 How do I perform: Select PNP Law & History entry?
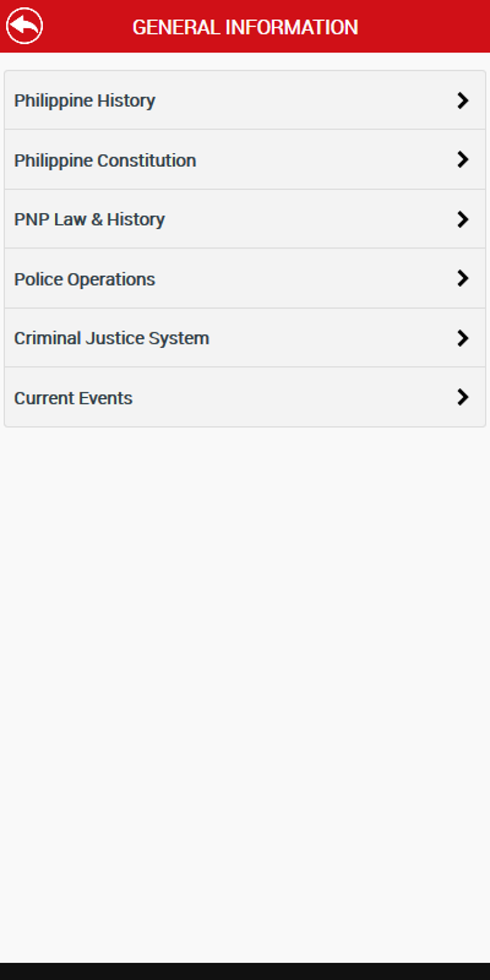click(x=192, y=219)
